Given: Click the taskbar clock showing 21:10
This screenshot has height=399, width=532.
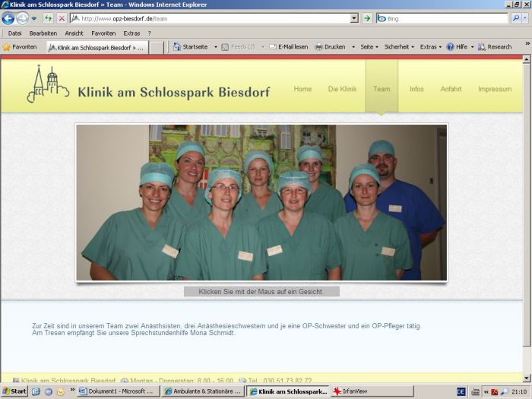Looking at the screenshot, I should [519, 391].
